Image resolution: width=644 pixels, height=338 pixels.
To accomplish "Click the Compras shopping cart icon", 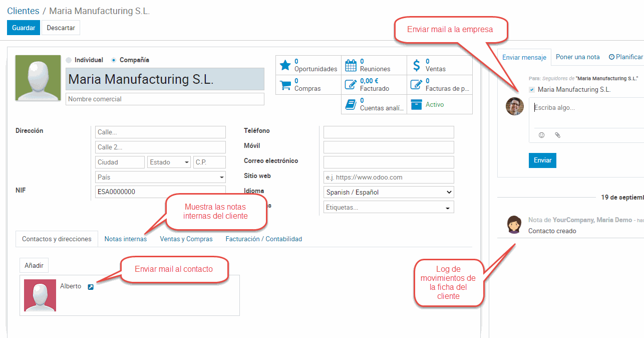I will [285, 85].
